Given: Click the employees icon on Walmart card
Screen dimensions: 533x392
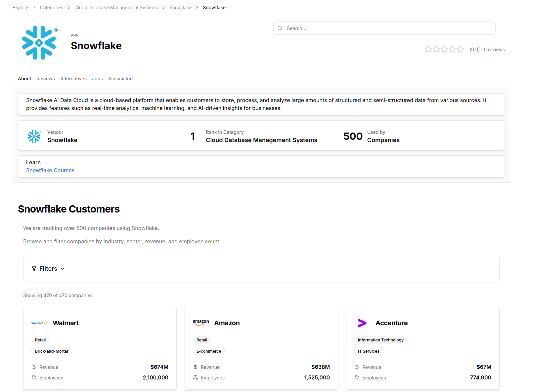Looking at the screenshot, I should pyautogui.click(x=34, y=377).
